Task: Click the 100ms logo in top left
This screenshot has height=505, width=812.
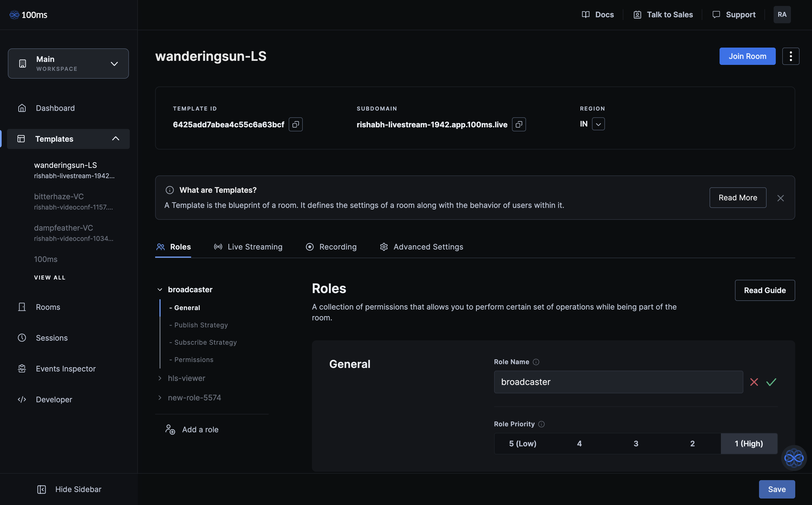Action: (x=28, y=14)
